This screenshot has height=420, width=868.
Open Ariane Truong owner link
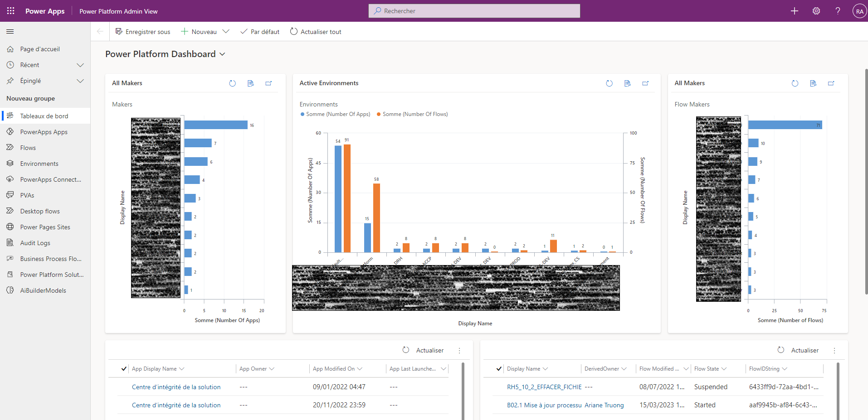pyautogui.click(x=604, y=405)
